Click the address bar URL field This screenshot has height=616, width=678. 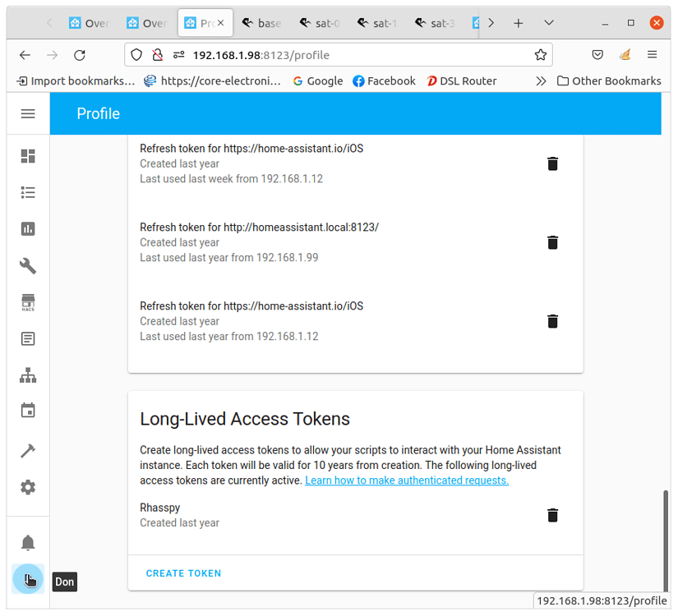pos(329,55)
